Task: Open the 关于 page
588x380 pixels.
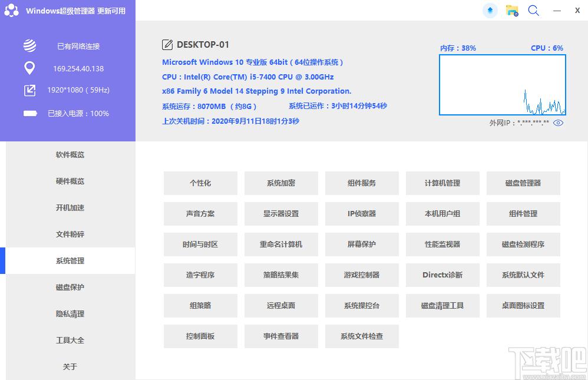Action: [70, 366]
